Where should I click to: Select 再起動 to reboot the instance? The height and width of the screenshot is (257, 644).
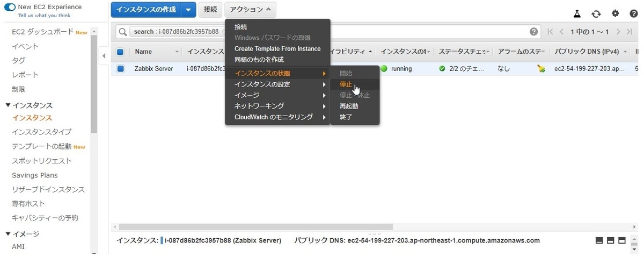point(355,106)
